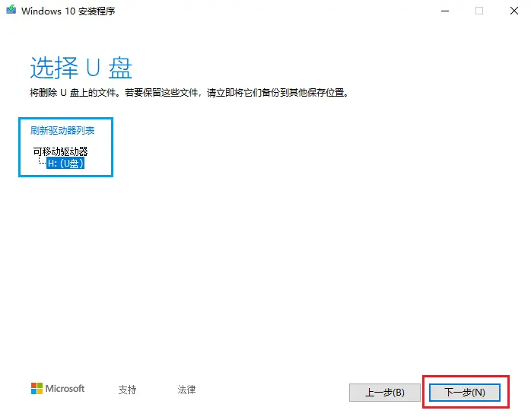Click the title text Windows 10 安装程序

(x=68, y=11)
